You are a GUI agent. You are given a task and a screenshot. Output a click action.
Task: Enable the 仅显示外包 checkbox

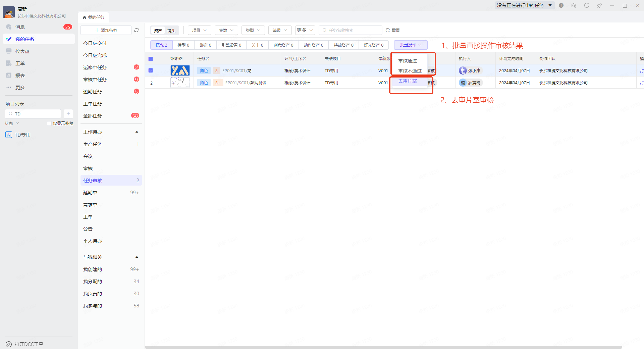coord(49,123)
